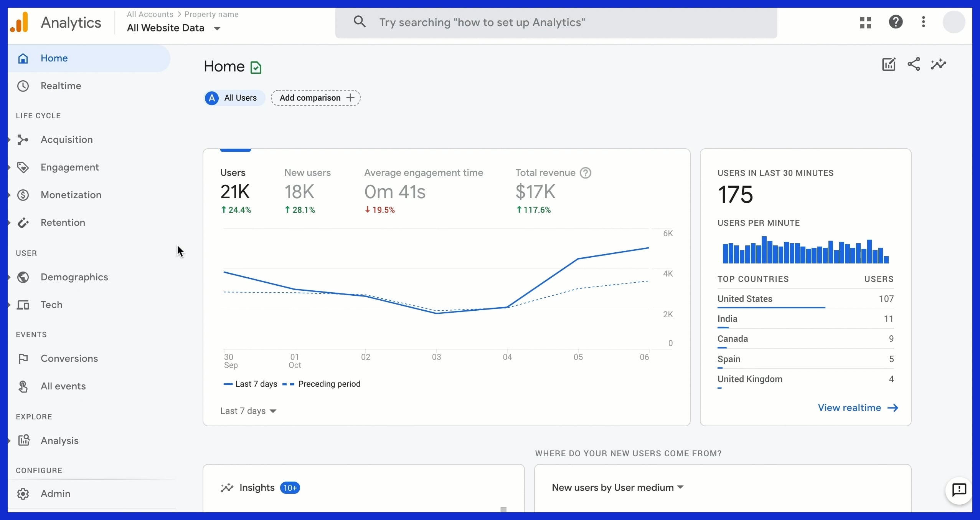Select the Average engagement time metric

pos(423,191)
